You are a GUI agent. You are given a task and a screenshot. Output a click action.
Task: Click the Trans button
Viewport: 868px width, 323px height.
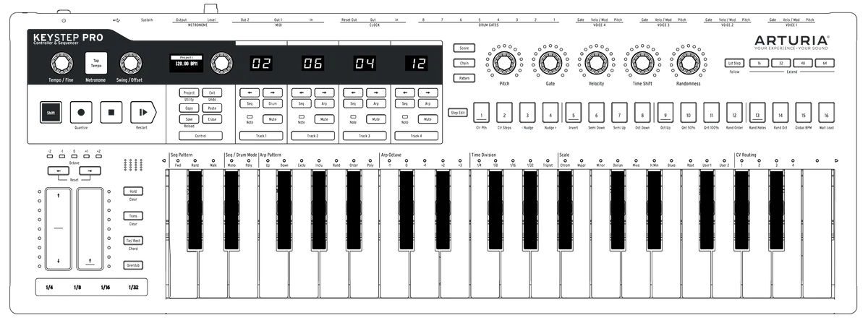(132, 215)
